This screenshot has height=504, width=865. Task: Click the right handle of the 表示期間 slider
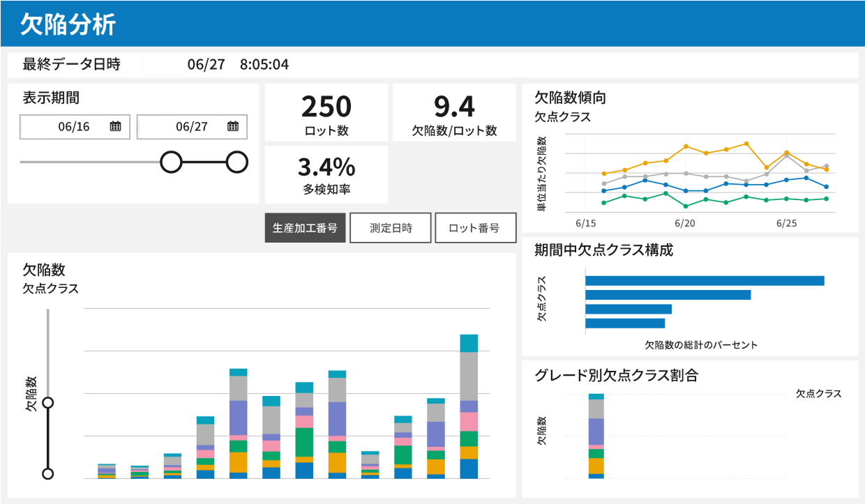(237, 162)
